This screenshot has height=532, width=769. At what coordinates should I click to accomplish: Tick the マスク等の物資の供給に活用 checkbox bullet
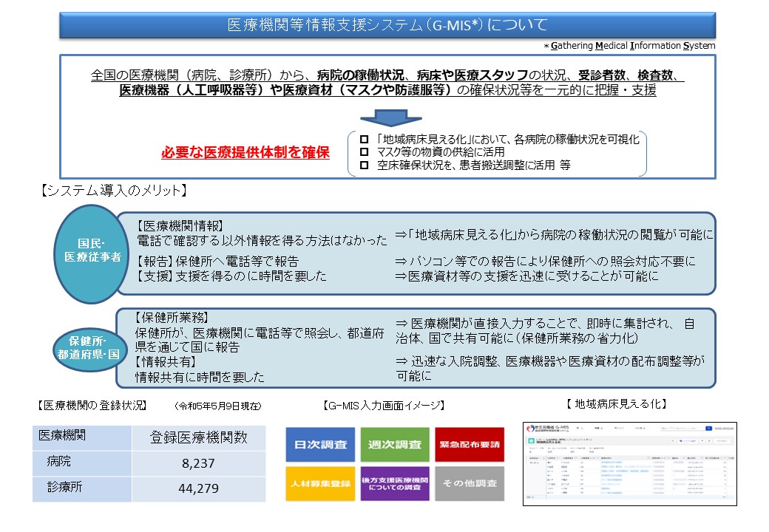pos(363,152)
